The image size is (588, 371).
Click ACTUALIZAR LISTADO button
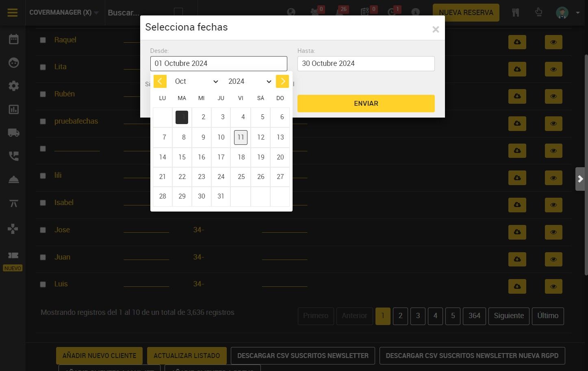pyautogui.click(x=187, y=356)
